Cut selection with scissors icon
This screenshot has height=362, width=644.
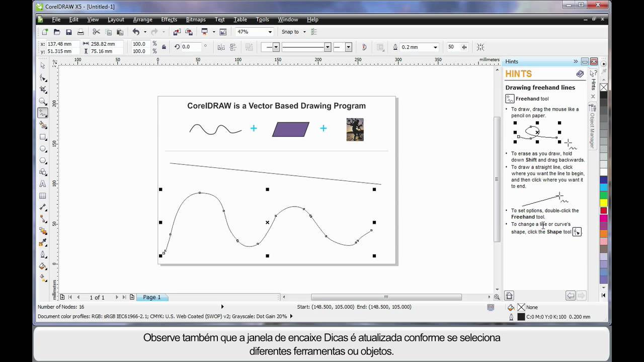click(x=96, y=32)
